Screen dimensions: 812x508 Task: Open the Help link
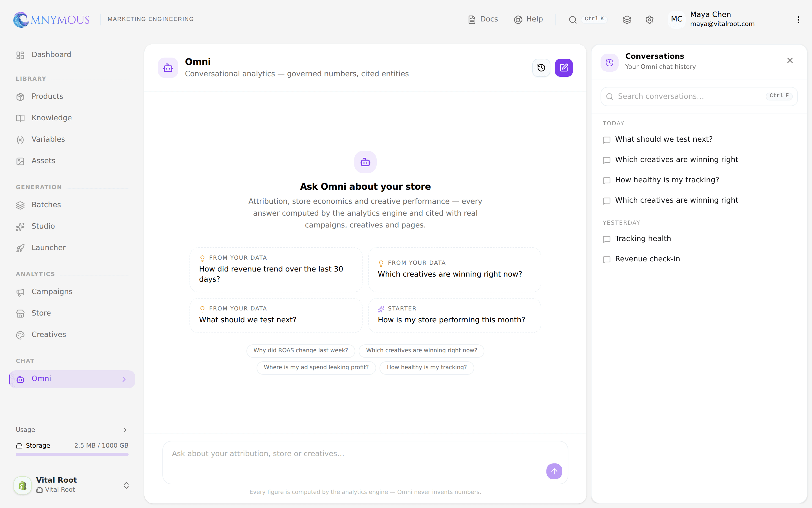coord(528,19)
